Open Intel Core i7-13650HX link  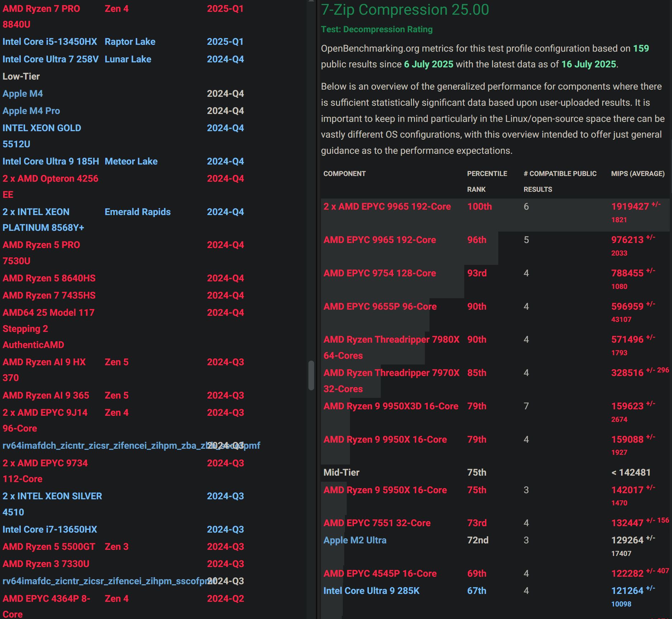[x=50, y=529]
